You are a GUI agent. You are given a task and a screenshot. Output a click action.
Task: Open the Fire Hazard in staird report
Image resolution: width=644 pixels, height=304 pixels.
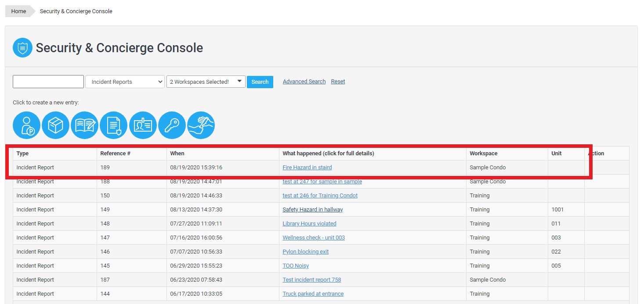pyautogui.click(x=307, y=168)
